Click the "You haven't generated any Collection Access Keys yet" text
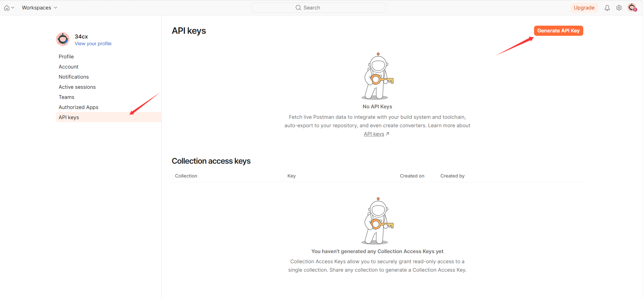Viewport: 644px width, 299px height. tap(377, 251)
